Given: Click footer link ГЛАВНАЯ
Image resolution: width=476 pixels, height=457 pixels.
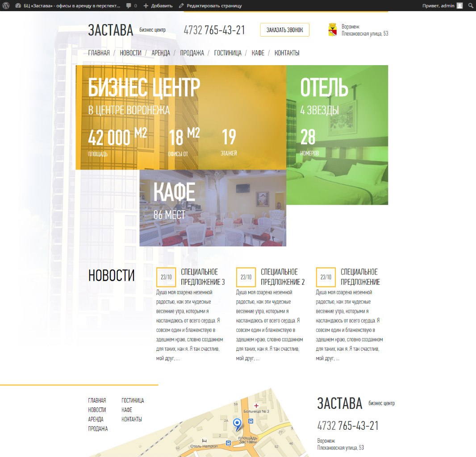Looking at the screenshot, I should tap(97, 400).
